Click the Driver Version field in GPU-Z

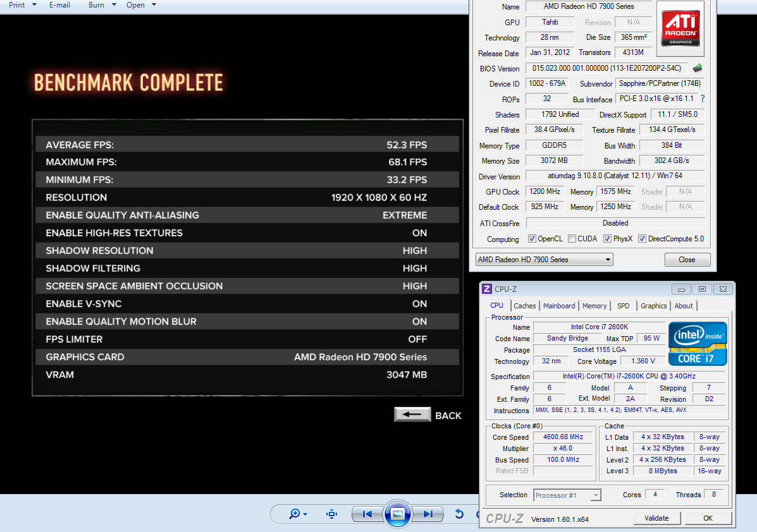(615, 176)
